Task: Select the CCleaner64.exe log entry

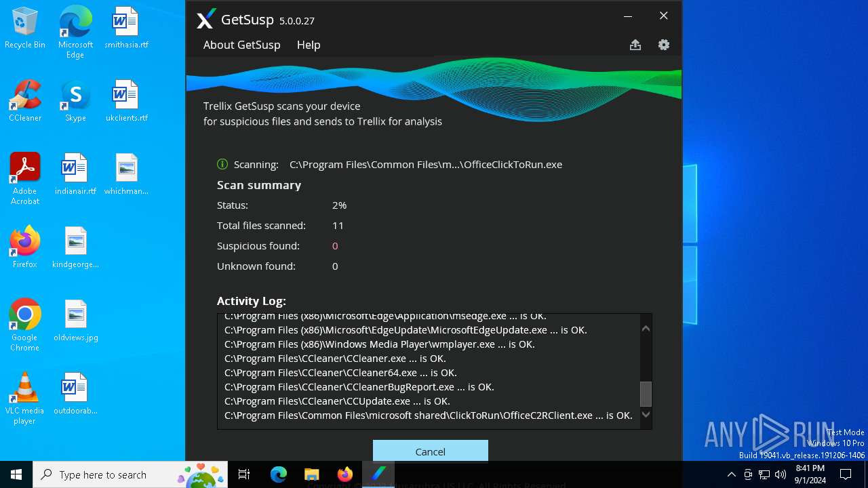Action: [340, 373]
